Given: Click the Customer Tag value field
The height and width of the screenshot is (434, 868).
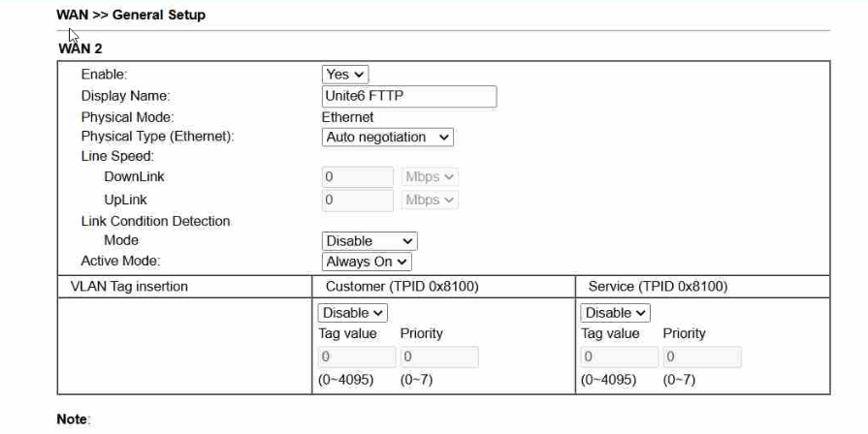Looking at the screenshot, I should tap(354, 356).
